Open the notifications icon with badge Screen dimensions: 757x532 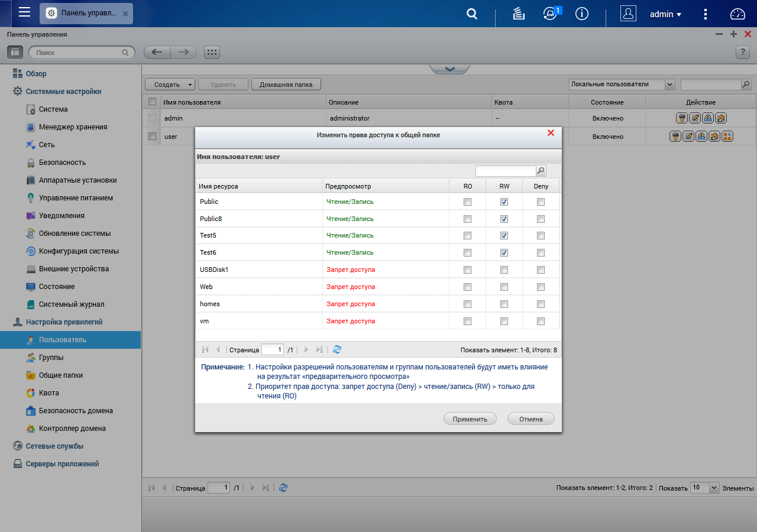click(551, 14)
